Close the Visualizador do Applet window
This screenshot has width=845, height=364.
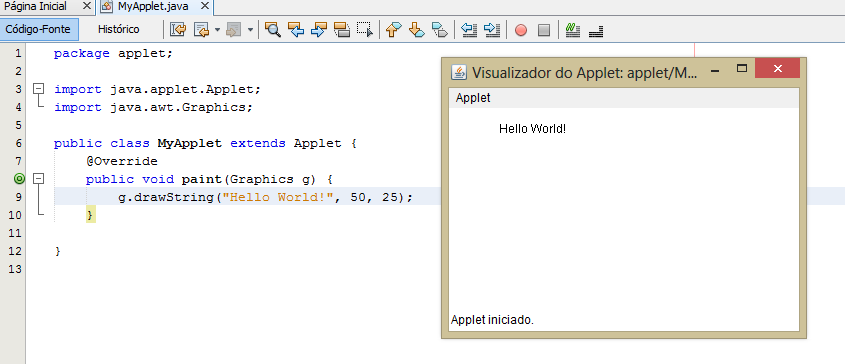pos(777,68)
